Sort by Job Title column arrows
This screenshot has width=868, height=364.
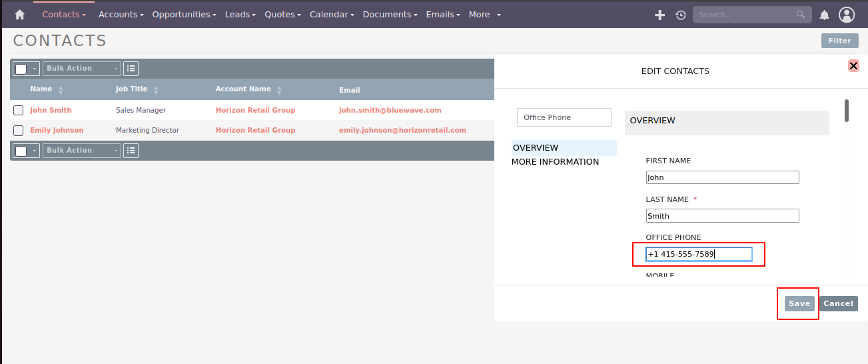[156, 90]
